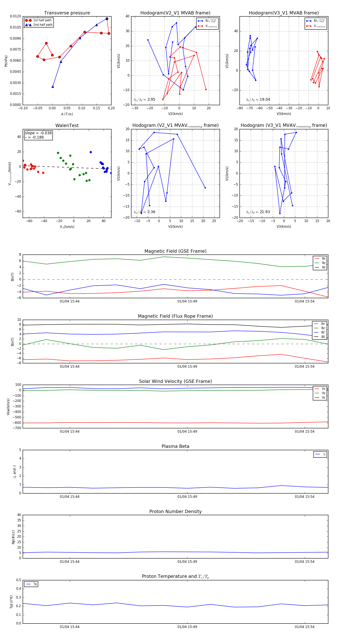Viewport: 351px width, 644px height.
Task: Click the MVAV remaining V3_V1 hodogram title
Action: [284, 125]
